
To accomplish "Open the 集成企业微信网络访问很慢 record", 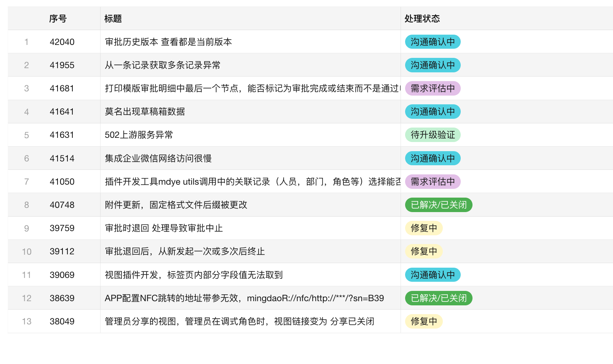I will [158, 158].
